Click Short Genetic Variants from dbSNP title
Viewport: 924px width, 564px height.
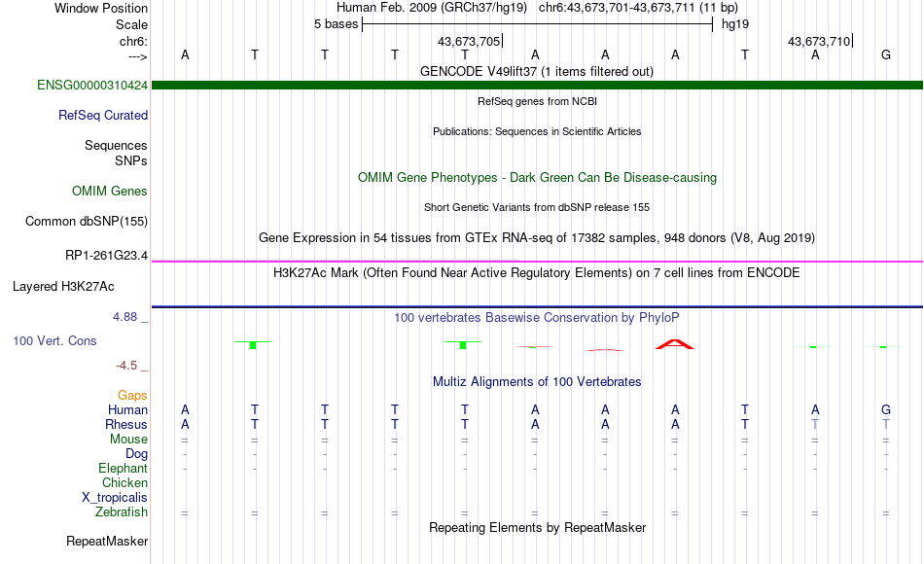pos(537,207)
